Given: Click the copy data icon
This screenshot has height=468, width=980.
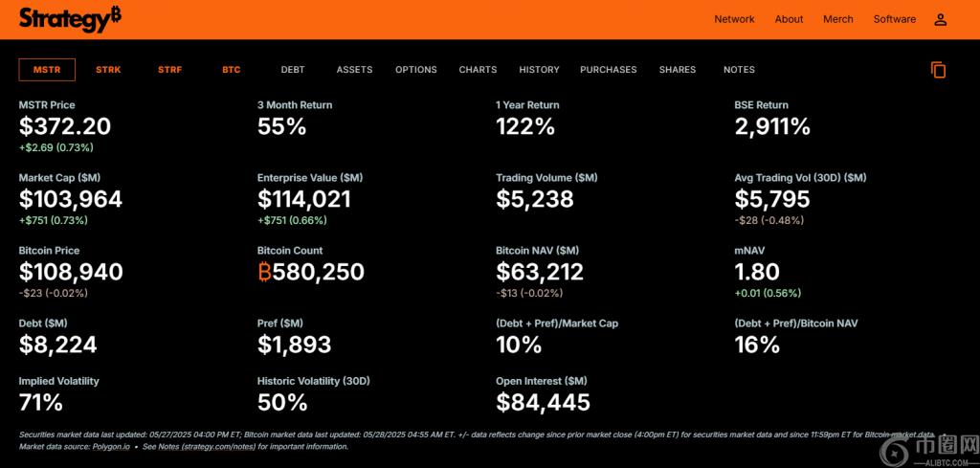Looking at the screenshot, I should (x=938, y=70).
